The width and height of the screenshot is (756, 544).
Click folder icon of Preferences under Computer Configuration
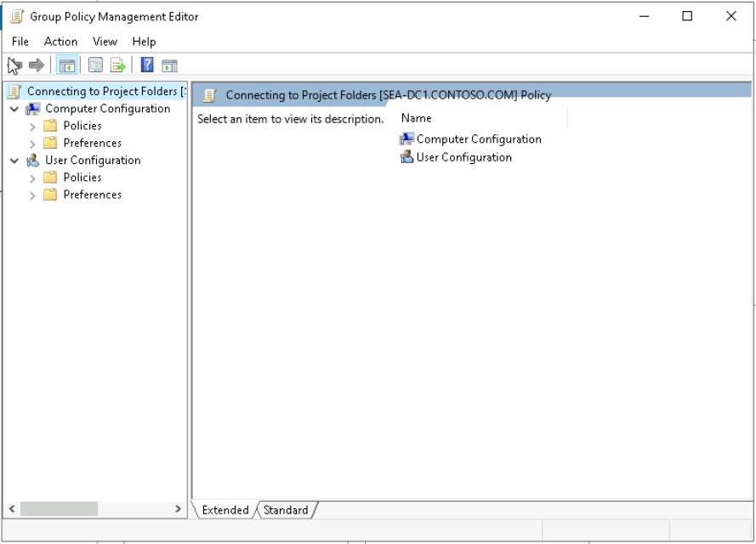[x=50, y=143]
